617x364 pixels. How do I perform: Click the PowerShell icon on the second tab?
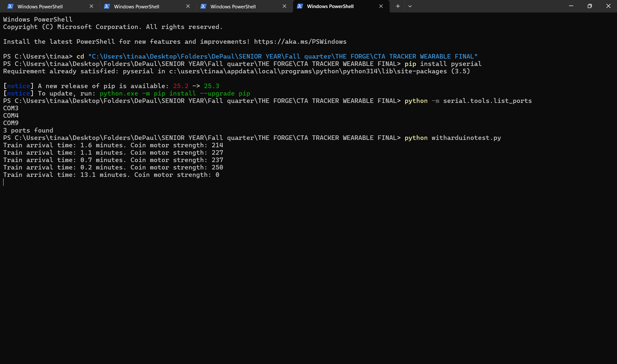click(x=107, y=6)
